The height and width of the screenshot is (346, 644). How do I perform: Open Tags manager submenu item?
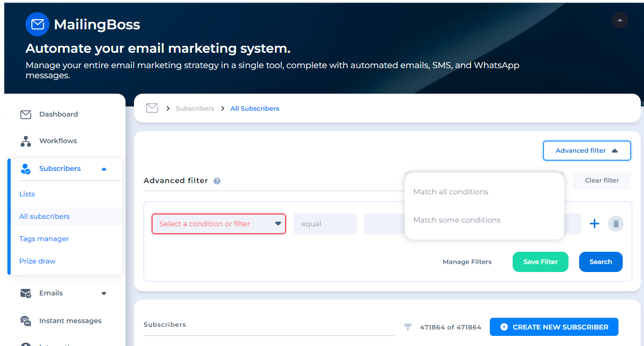click(x=44, y=239)
